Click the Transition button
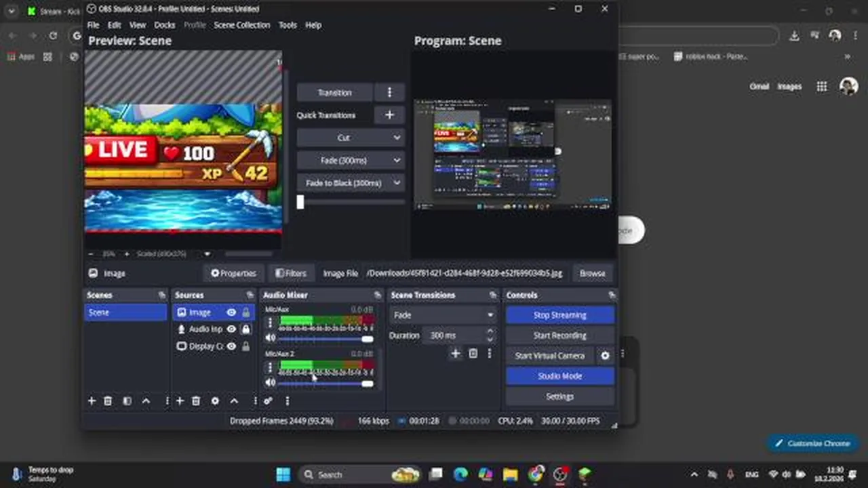 [335, 92]
